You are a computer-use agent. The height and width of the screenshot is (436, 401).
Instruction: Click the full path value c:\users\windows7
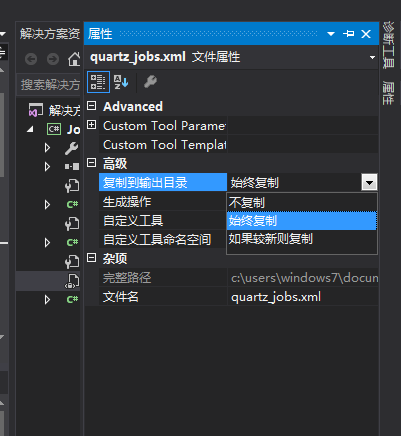point(303,278)
